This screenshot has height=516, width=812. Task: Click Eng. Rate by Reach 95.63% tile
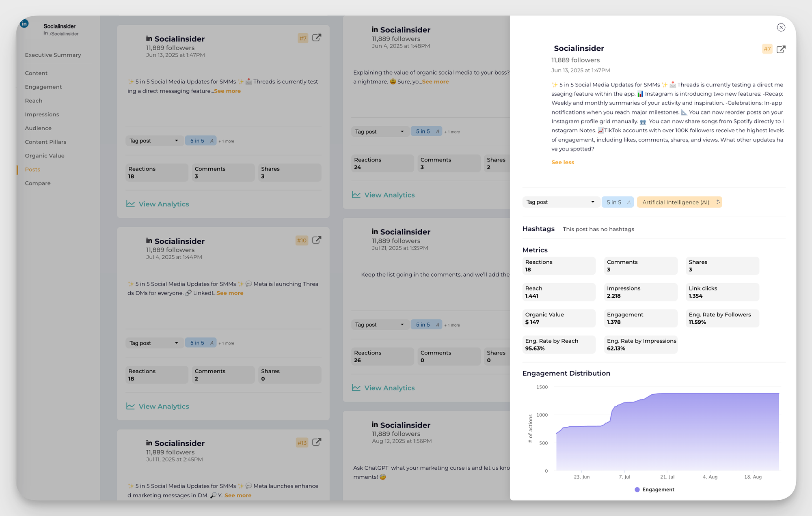[559, 345]
